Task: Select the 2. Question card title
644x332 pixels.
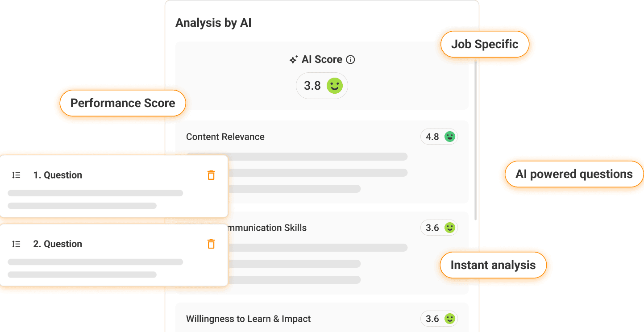Action: coord(58,244)
